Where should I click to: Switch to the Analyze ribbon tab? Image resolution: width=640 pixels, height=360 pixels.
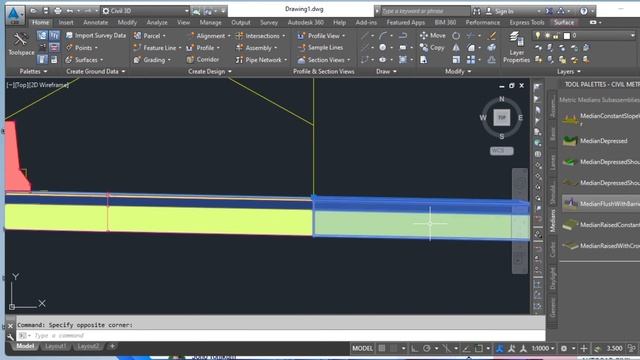point(157,22)
